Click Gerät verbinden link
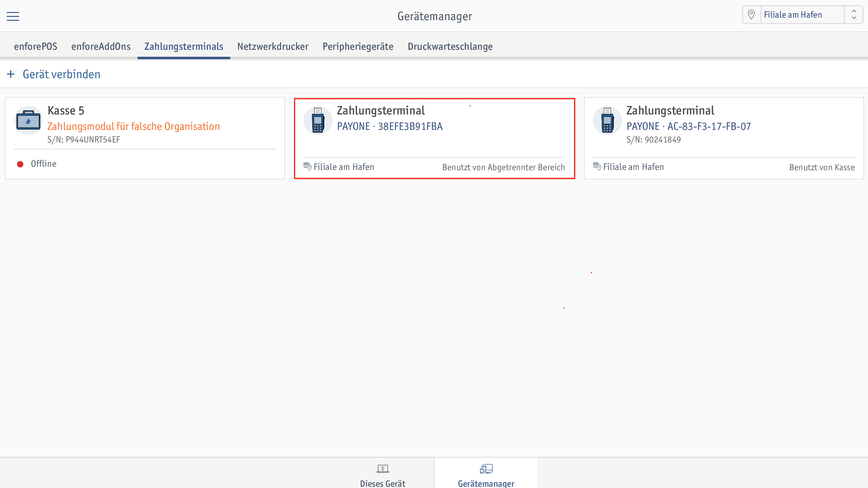This screenshot has height=488, width=868. pyautogui.click(x=61, y=74)
